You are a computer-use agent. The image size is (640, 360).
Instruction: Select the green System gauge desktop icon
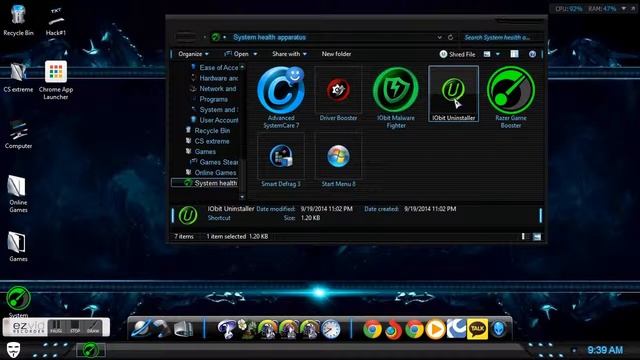pyautogui.click(x=18, y=302)
